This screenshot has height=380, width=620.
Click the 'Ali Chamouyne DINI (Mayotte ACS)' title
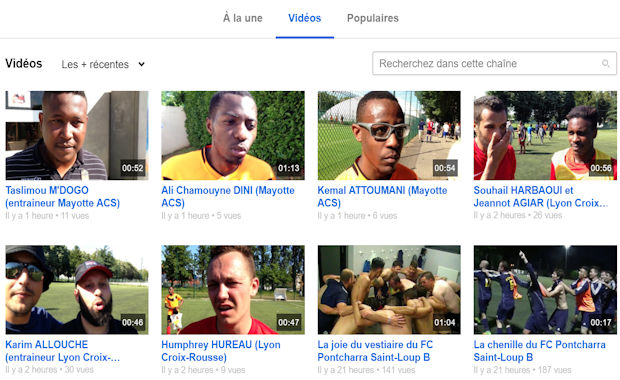[228, 197]
